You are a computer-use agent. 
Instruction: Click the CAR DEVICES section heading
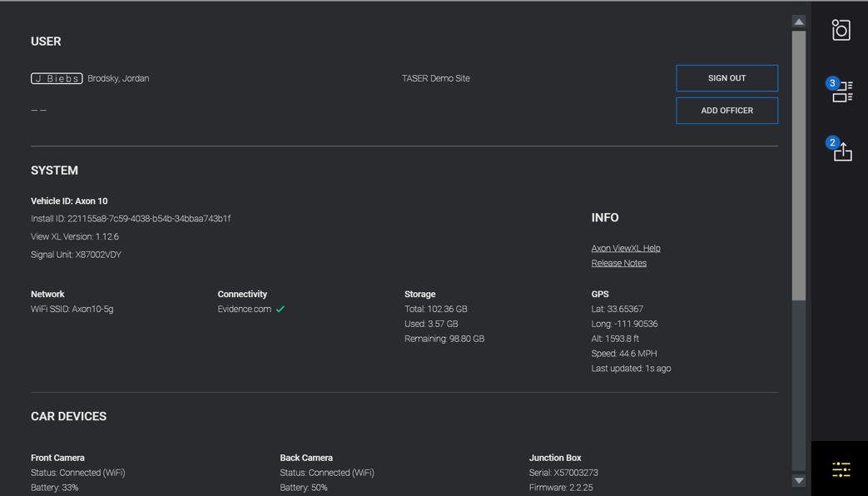[x=68, y=416]
